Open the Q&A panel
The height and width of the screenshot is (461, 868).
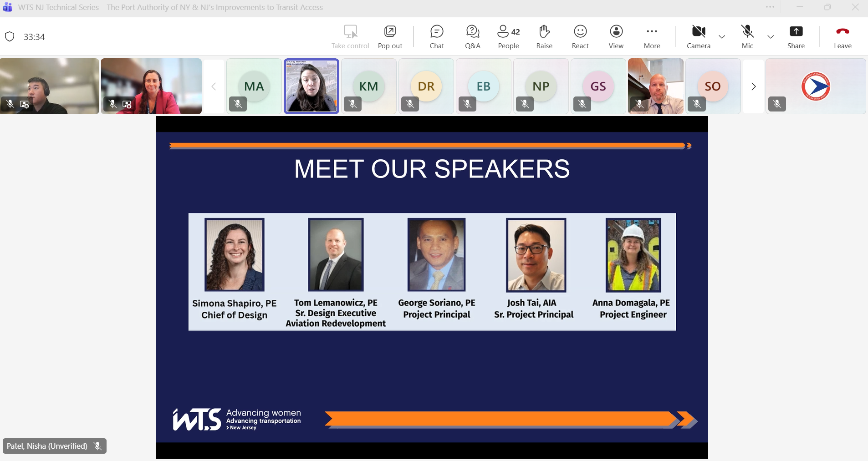(x=472, y=36)
